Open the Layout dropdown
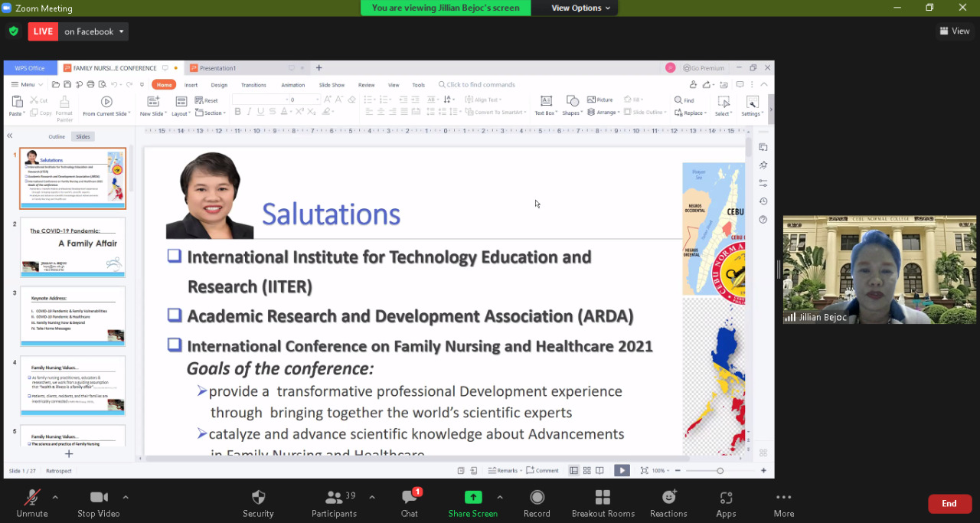This screenshot has width=980, height=523. pyautogui.click(x=181, y=106)
